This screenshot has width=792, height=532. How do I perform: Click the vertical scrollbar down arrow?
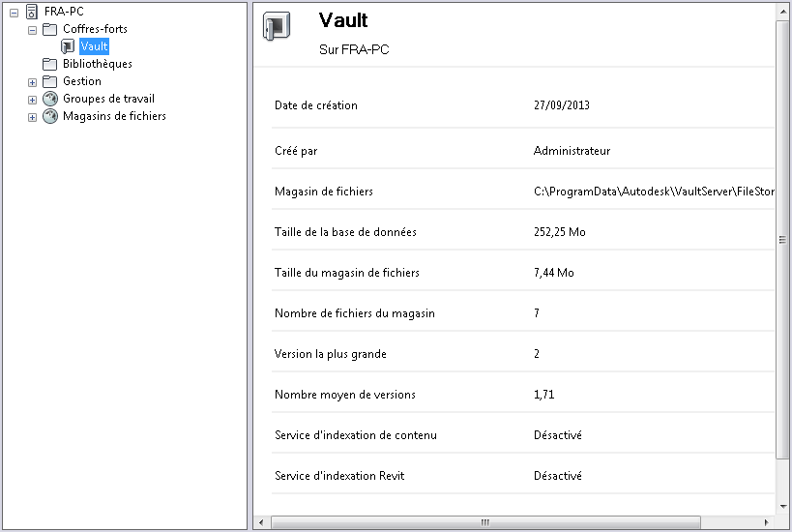782,506
